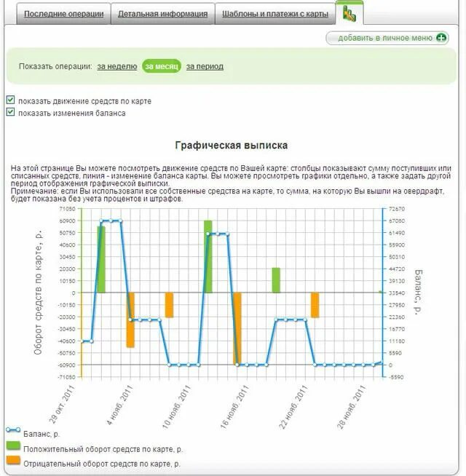
Task: Switch to the Последние операции tab
Action: (x=64, y=14)
